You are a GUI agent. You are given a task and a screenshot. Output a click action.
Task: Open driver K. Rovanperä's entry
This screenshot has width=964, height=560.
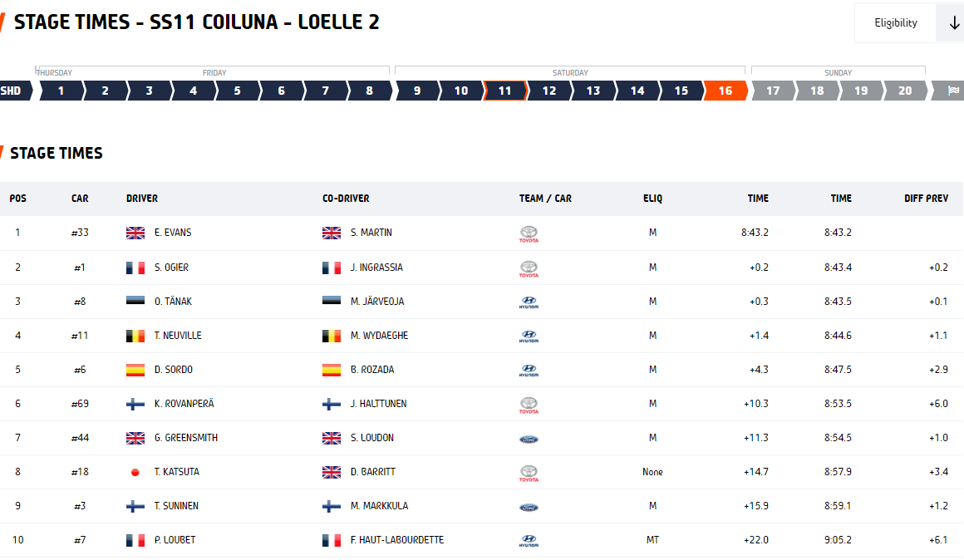(x=184, y=404)
